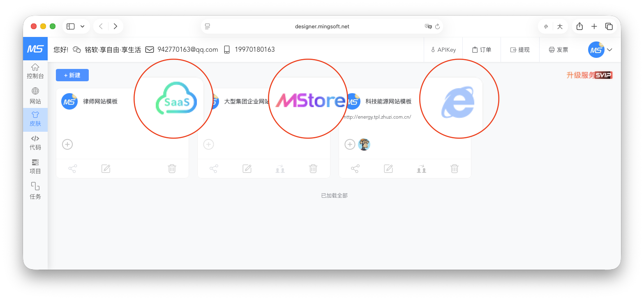Share the 律师网站模板 card

72,169
